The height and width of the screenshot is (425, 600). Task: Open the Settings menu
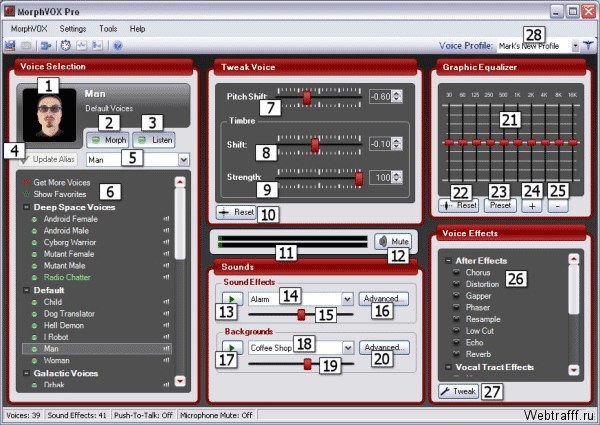[73, 29]
